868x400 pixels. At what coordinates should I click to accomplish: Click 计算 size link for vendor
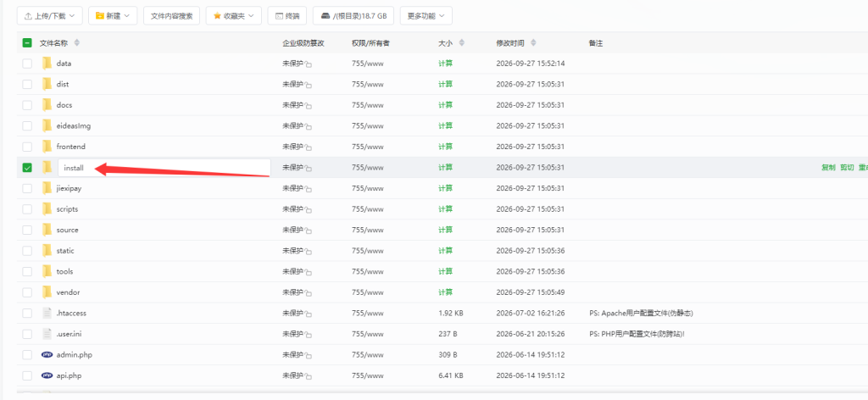point(446,292)
